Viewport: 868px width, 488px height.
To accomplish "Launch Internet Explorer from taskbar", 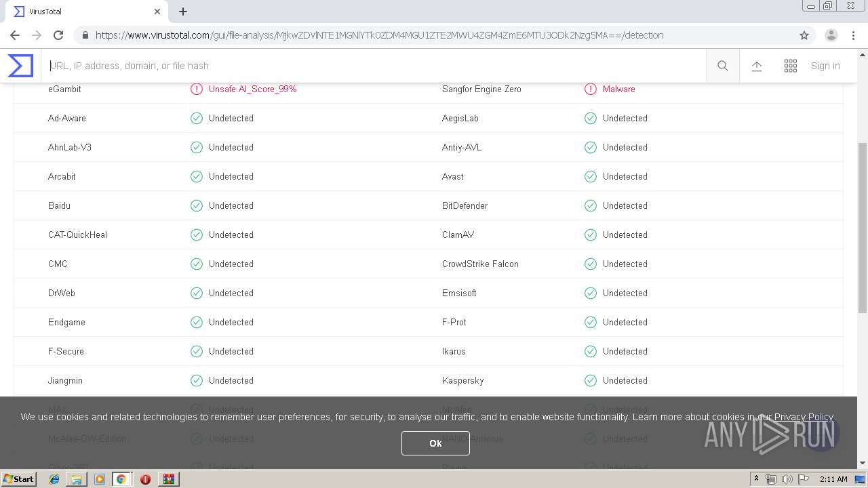I will pyautogui.click(x=54, y=479).
